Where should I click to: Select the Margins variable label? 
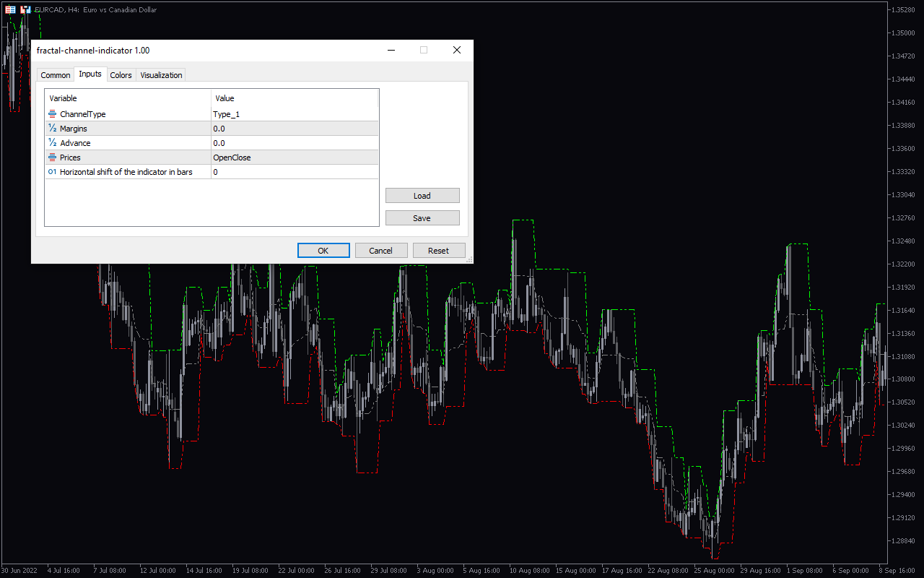coord(74,129)
